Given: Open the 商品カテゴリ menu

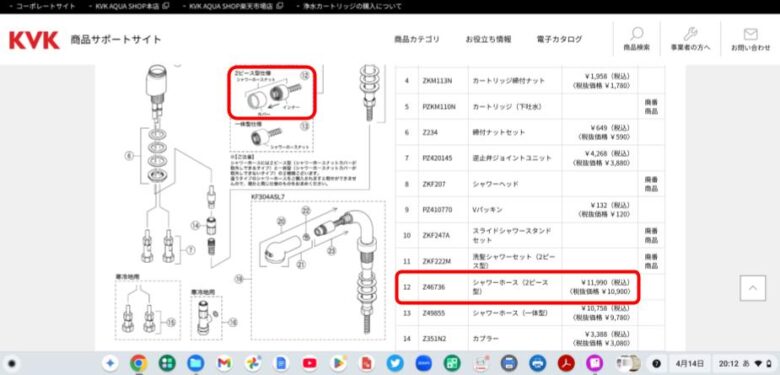Looking at the screenshot, I should tap(417, 39).
